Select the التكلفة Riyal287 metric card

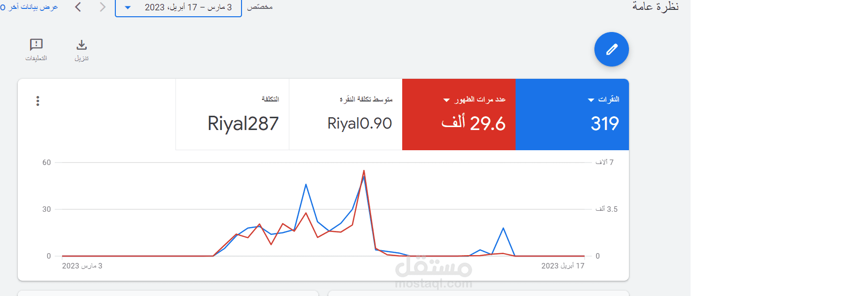233,115
